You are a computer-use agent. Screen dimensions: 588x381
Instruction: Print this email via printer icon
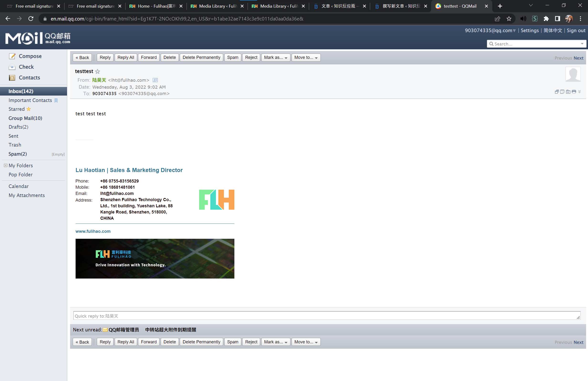(574, 91)
